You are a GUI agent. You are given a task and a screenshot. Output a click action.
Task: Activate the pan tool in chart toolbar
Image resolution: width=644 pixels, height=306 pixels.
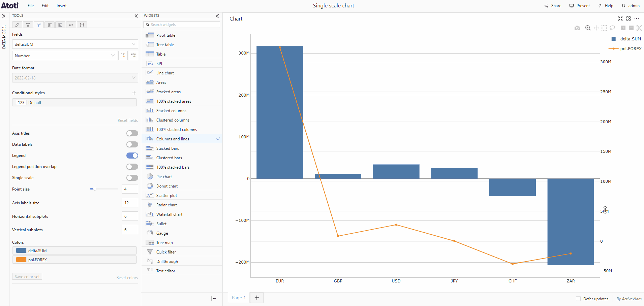coord(596,28)
